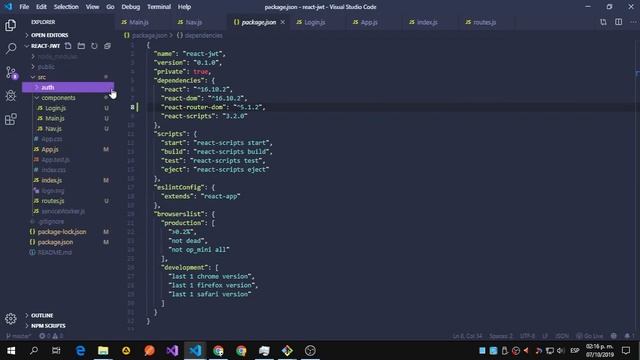Open More Actions ellipsis in editor toolbar
This screenshot has height=360, width=640.
(633, 22)
